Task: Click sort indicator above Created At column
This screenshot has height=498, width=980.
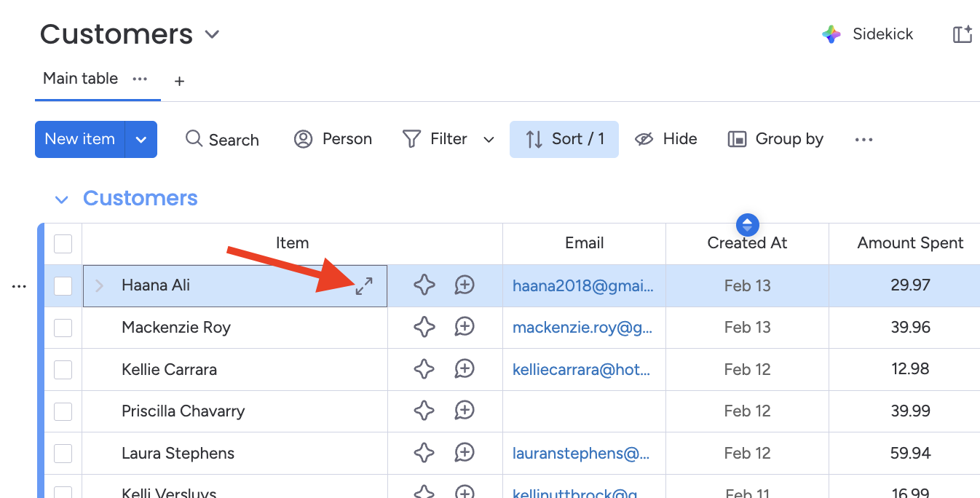Action: (748, 224)
